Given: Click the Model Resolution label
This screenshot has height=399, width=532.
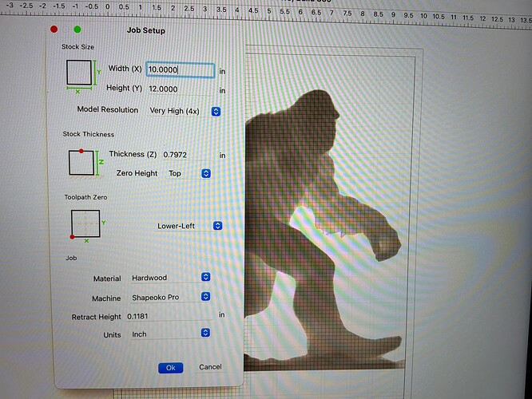Looking at the screenshot, I should point(108,110).
